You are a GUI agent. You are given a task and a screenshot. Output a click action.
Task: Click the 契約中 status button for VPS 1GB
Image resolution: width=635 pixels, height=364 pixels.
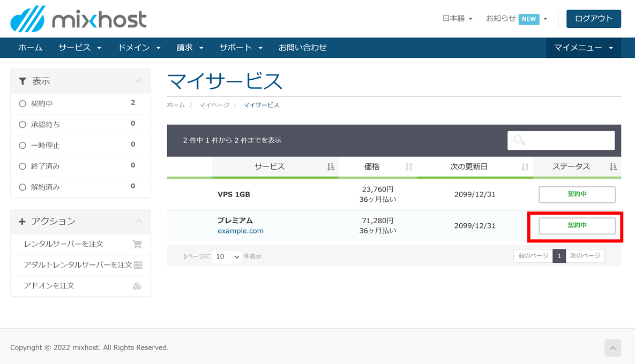[577, 194]
